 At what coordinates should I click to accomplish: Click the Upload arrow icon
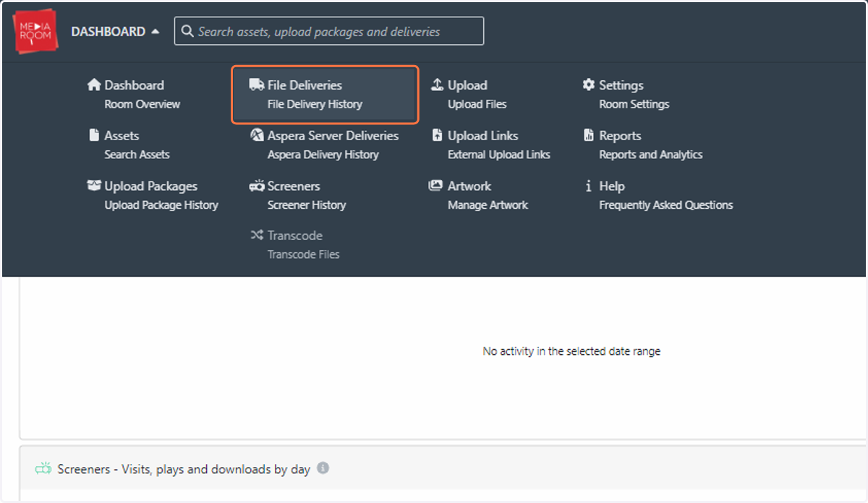[437, 85]
